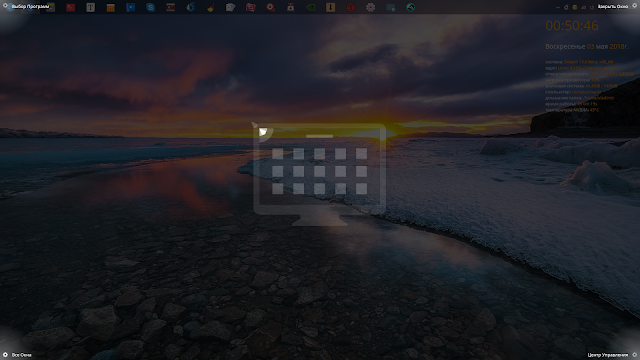Open the 'Выбор Программ' hot corner option
640x360 pixels.
pos(30,7)
